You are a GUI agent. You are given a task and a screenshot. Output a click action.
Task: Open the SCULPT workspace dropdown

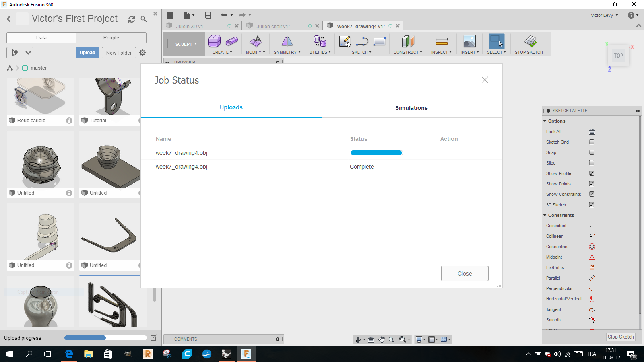coord(186,44)
